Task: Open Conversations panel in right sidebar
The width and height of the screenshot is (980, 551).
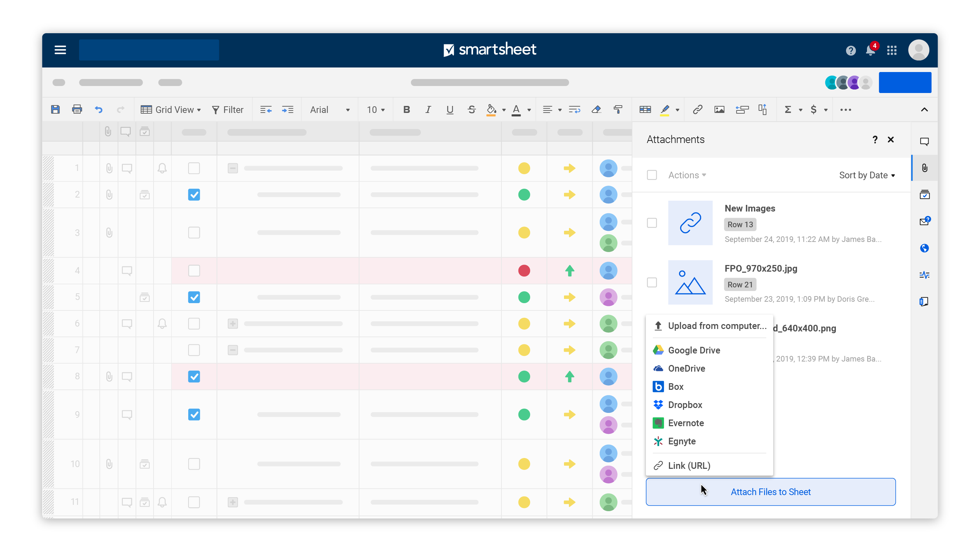Action: pyautogui.click(x=924, y=142)
